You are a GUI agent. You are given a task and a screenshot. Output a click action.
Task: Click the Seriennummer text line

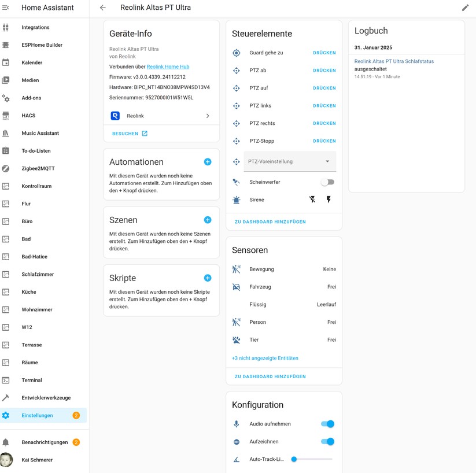tap(151, 98)
